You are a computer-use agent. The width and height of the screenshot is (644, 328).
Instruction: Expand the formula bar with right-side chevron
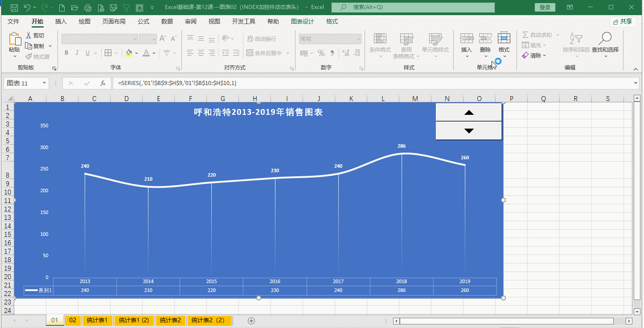pos(636,83)
